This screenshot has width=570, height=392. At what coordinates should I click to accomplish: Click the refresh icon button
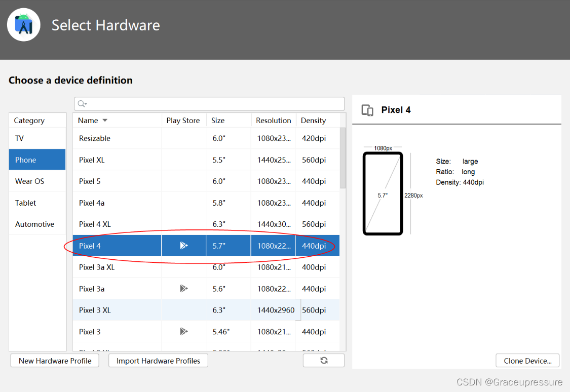click(x=324, y=361)
